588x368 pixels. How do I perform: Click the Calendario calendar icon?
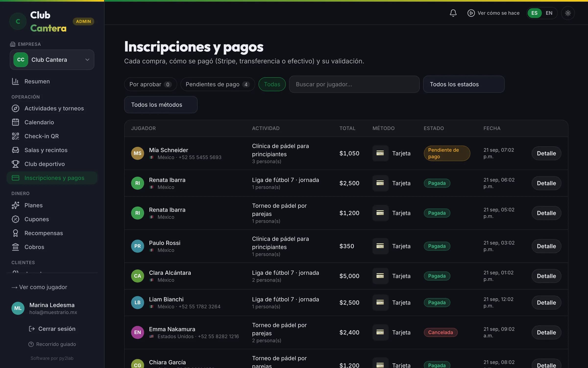pyautogui.click(x=15, y=122)
